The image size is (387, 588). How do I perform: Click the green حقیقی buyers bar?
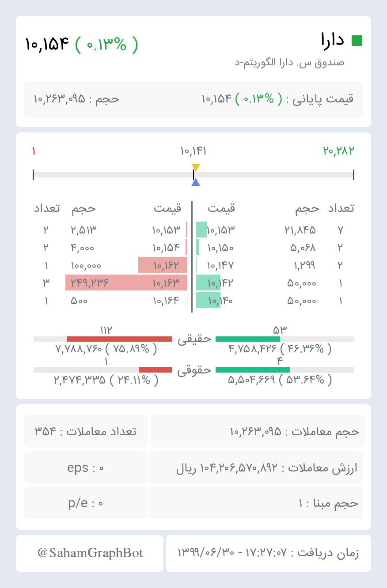[248, 339]
